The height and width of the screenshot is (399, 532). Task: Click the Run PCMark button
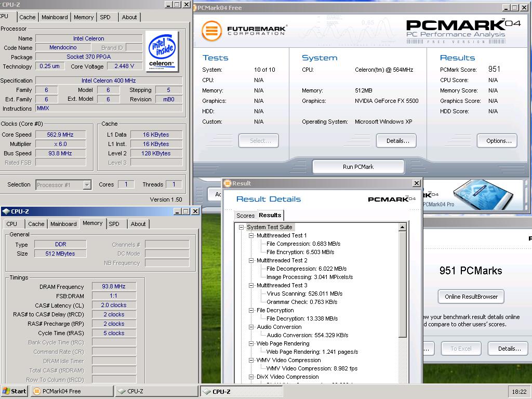[x=358, y=167]
